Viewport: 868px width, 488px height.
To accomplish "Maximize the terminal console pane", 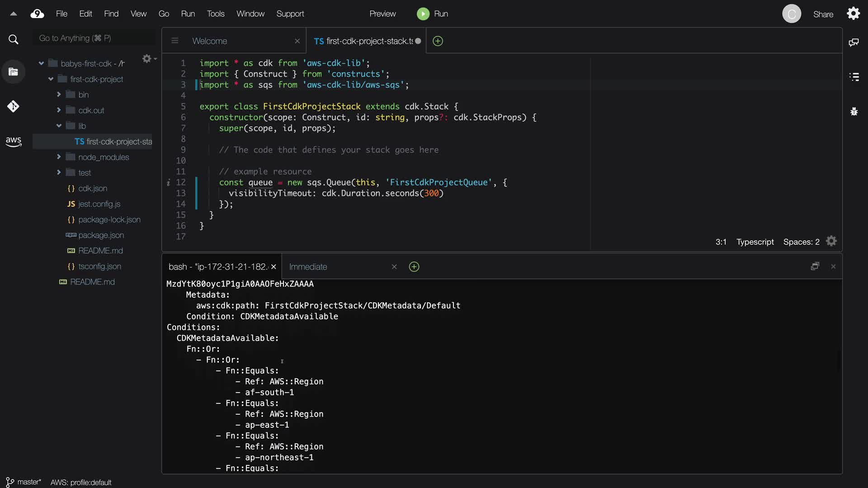I will [x=815, y=267].
